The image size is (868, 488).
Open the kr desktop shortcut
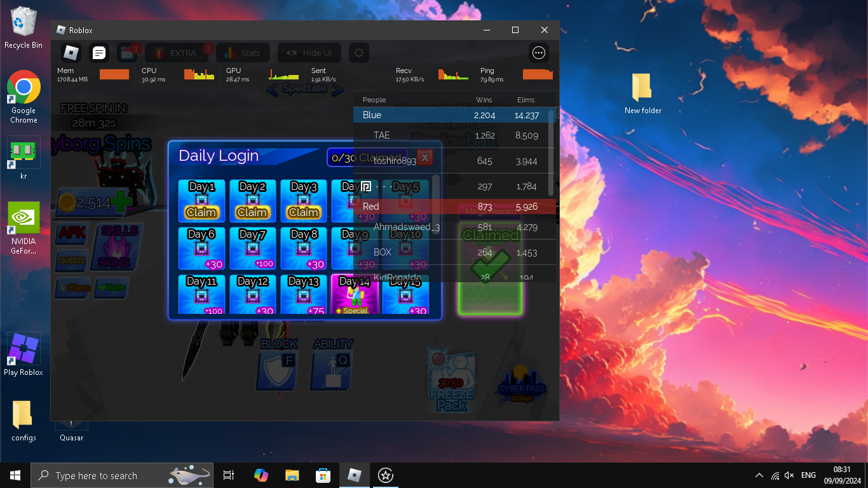pyautogui.click(x=24, y=158)
